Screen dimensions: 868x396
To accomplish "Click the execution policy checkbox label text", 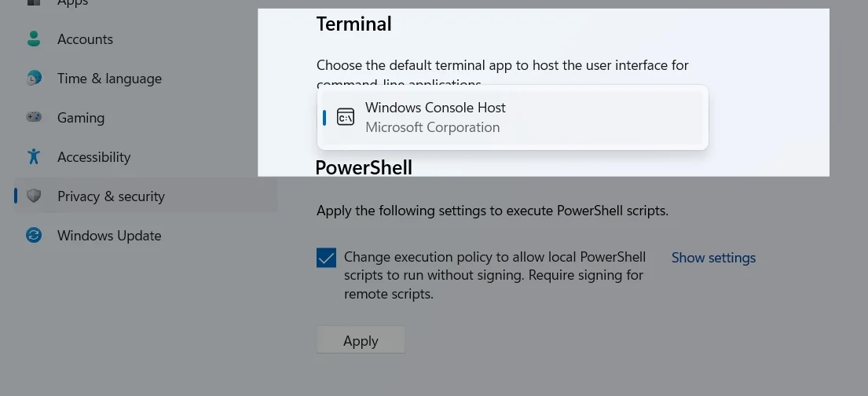I will point(495,275).
